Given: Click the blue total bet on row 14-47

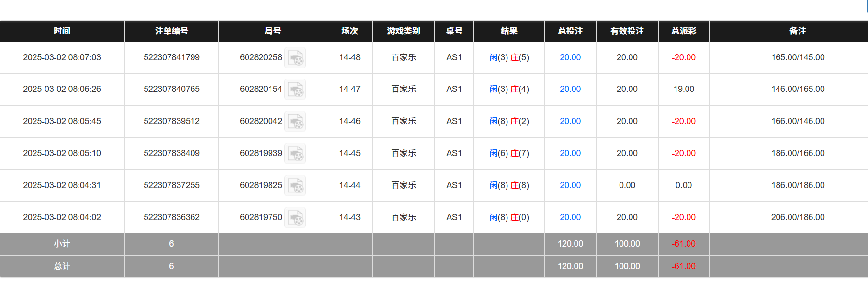Looking at the screenshot, I should coord(570,89).
